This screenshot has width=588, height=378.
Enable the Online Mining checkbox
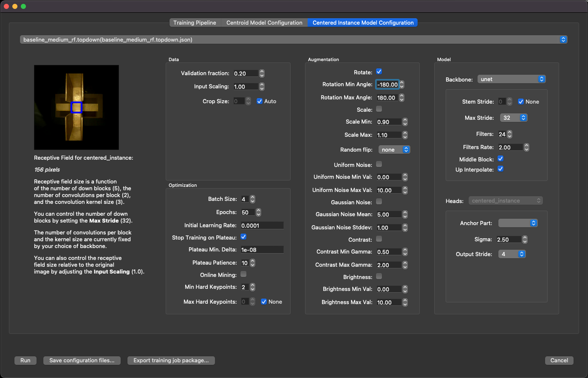coord(243,274)
